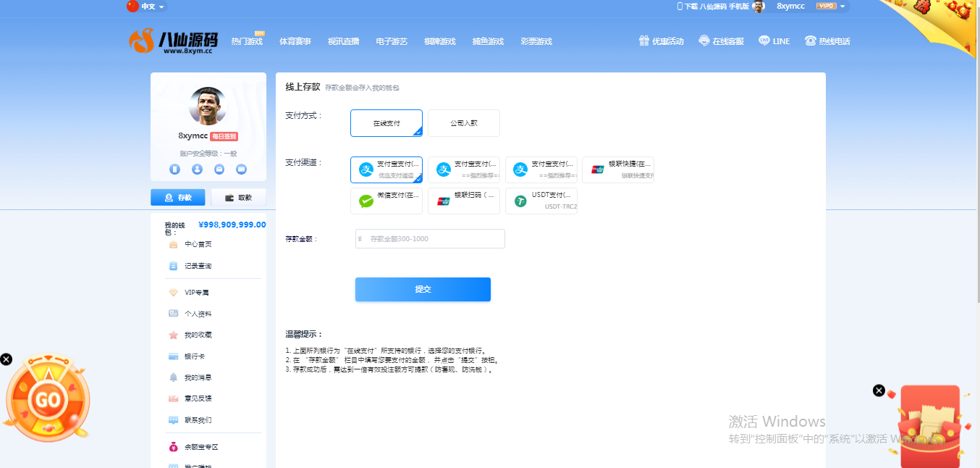Expand the 8xymcc account dropdown arrow
980x468 pixels.
click(x=842, y=7)
